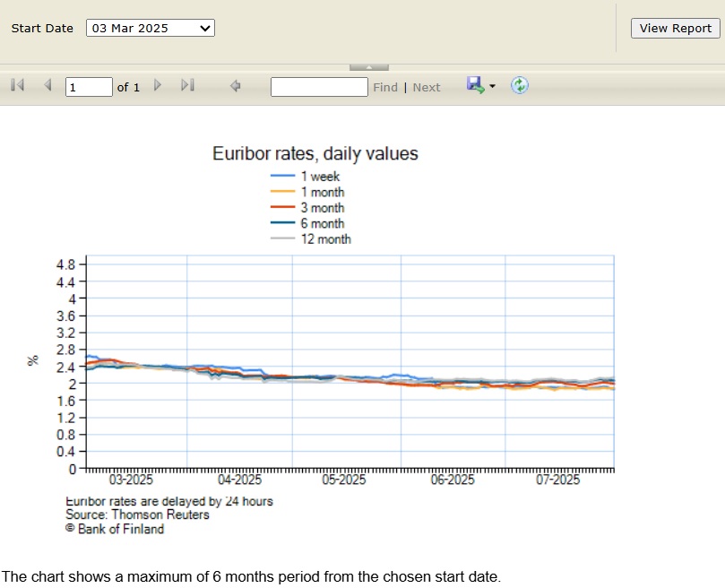The width and height of the screenshot is (725, 588).
Task: Go to first page of report
Action: (x=18, y=85)
